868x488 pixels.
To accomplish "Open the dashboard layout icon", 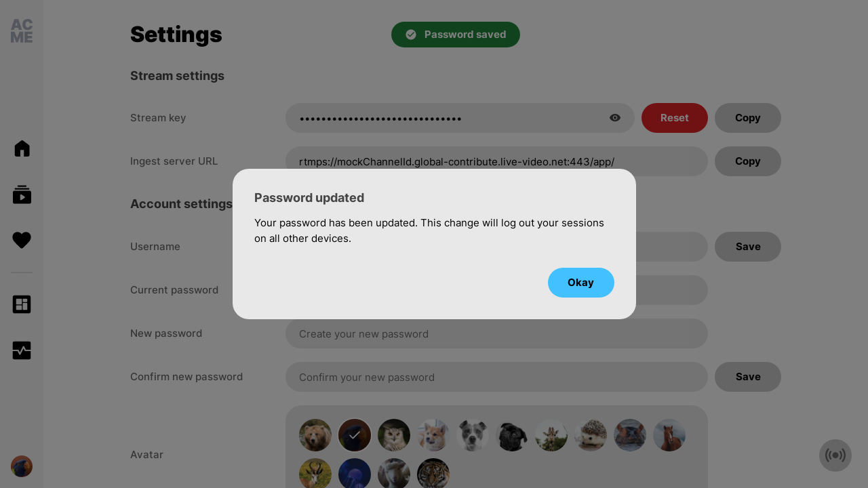I will [22, 304].
